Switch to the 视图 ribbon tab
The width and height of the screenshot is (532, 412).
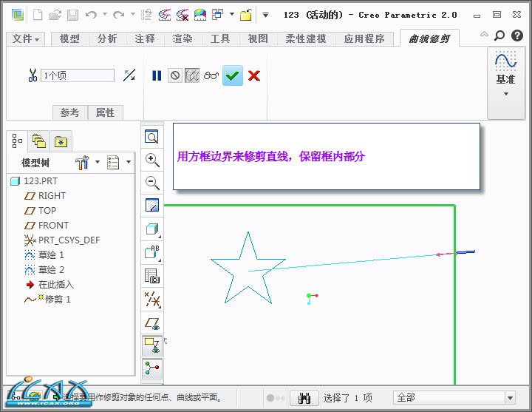tap(258, 38)
